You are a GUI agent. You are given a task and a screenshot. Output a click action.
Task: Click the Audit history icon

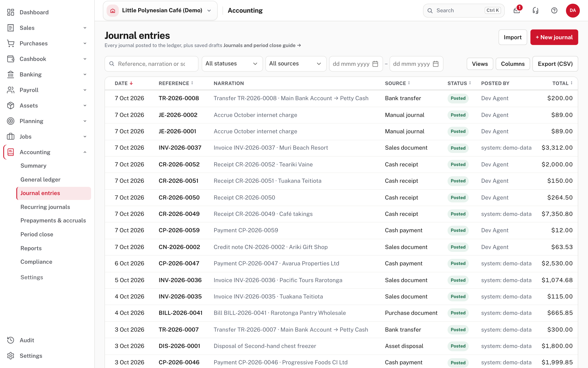[10, 340]
